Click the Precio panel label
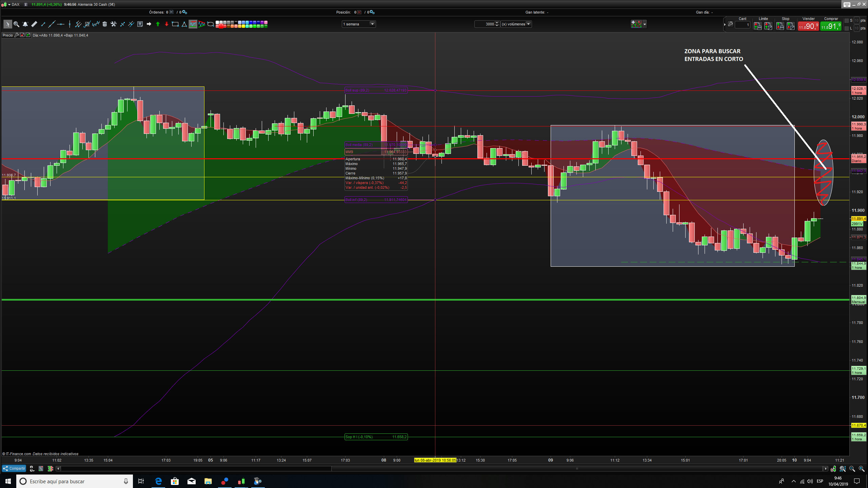Screen dimensions: 868x488 tap(7, 35)
